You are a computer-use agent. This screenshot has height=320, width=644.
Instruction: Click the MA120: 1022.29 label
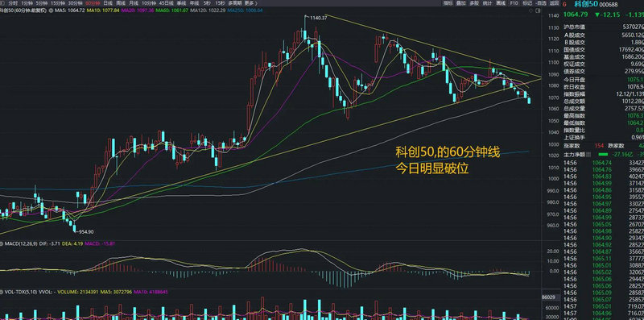(x=208, y=10)
